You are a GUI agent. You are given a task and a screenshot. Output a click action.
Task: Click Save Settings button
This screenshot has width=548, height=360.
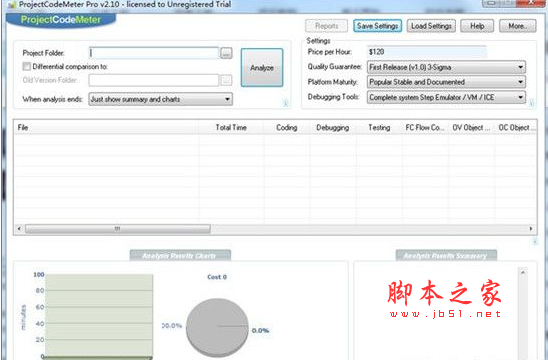click(377, 26)
